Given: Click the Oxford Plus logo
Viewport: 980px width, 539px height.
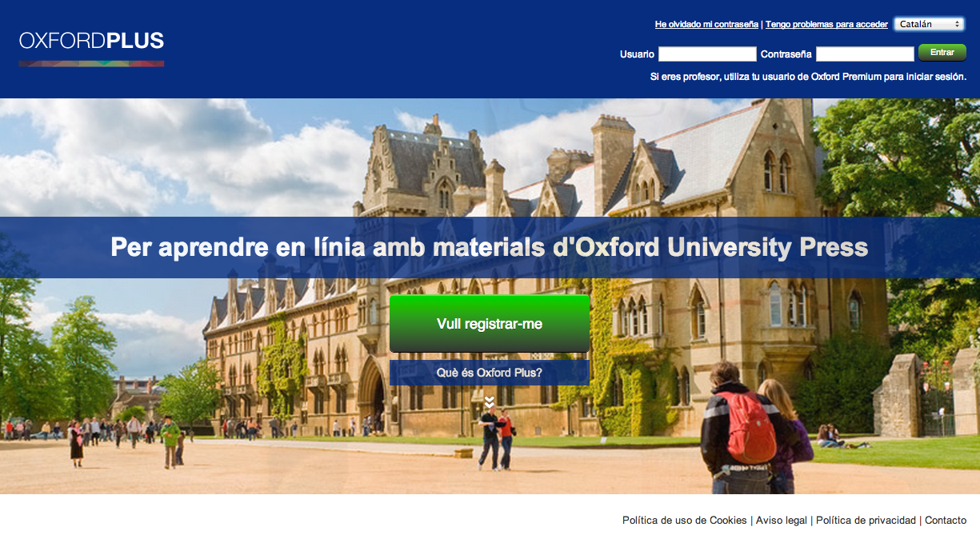Looking at the screenshot, I should click(x=91, y=48).
